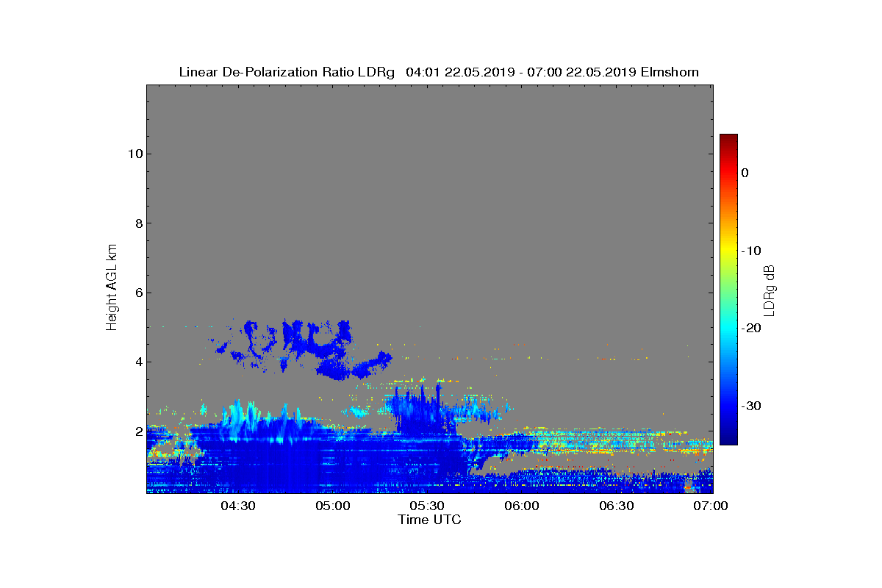Click the 'Height AGL km' axis label
This screenshot has width=882, height=588.
pyautogui.click(x=112, y=288)
